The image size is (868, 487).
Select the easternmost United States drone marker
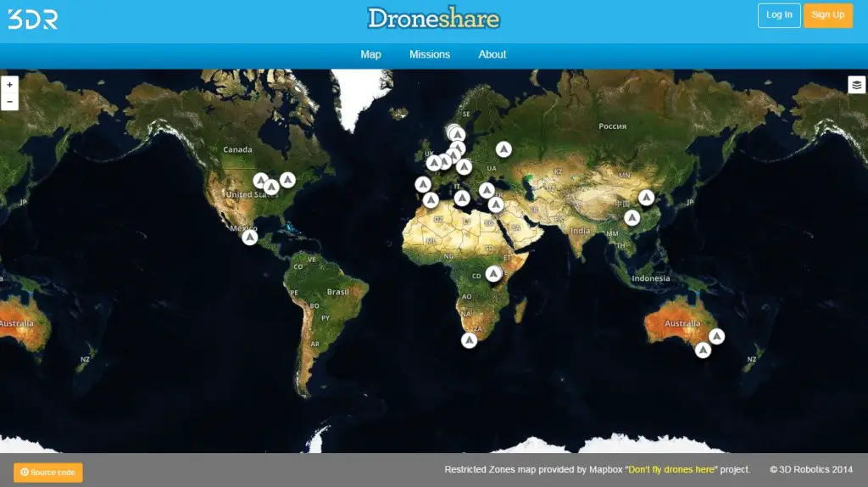coord(287,180)
